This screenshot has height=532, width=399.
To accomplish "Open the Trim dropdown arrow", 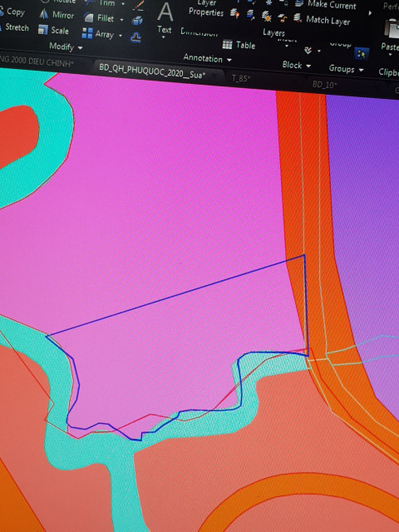I will (123, 3).
